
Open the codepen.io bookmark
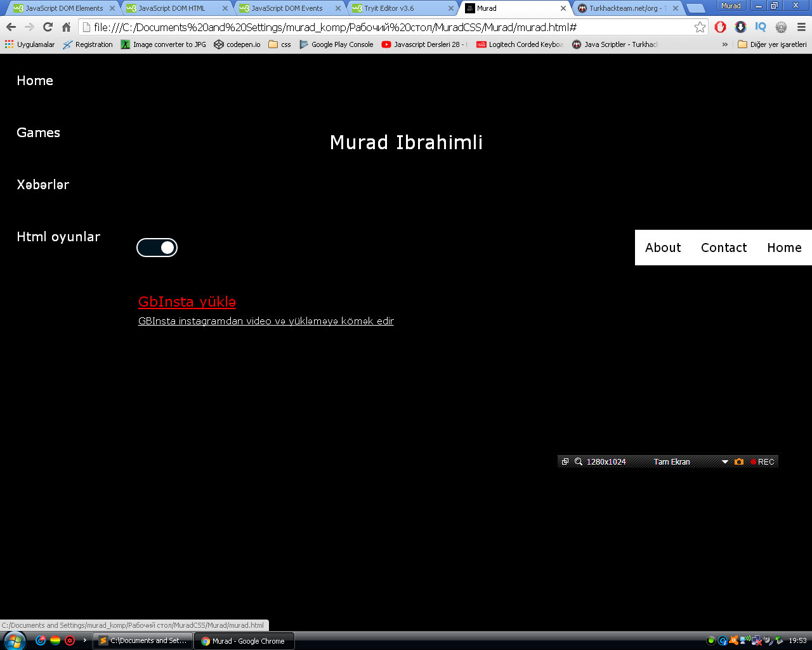point(237,44)
